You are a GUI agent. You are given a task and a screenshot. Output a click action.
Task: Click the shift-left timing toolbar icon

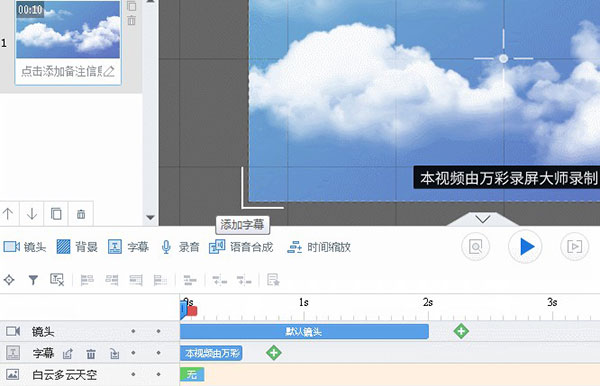coord(220,281)
